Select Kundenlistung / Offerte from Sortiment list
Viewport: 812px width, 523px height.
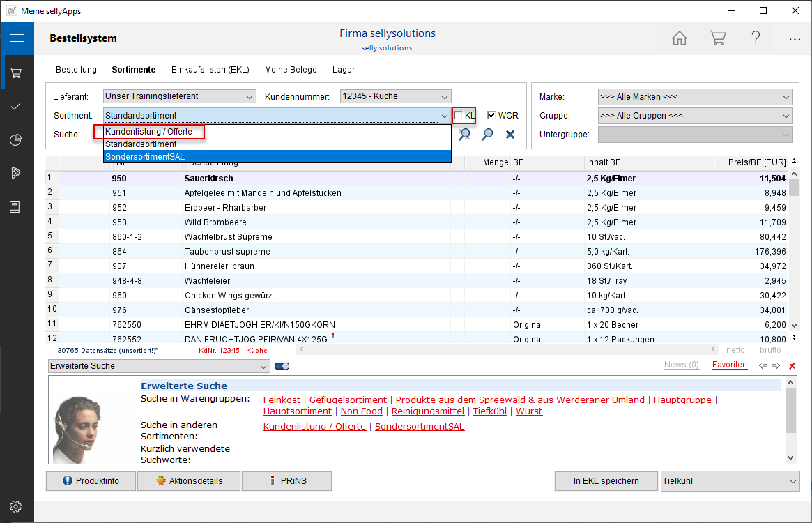(x=148, y=131)
